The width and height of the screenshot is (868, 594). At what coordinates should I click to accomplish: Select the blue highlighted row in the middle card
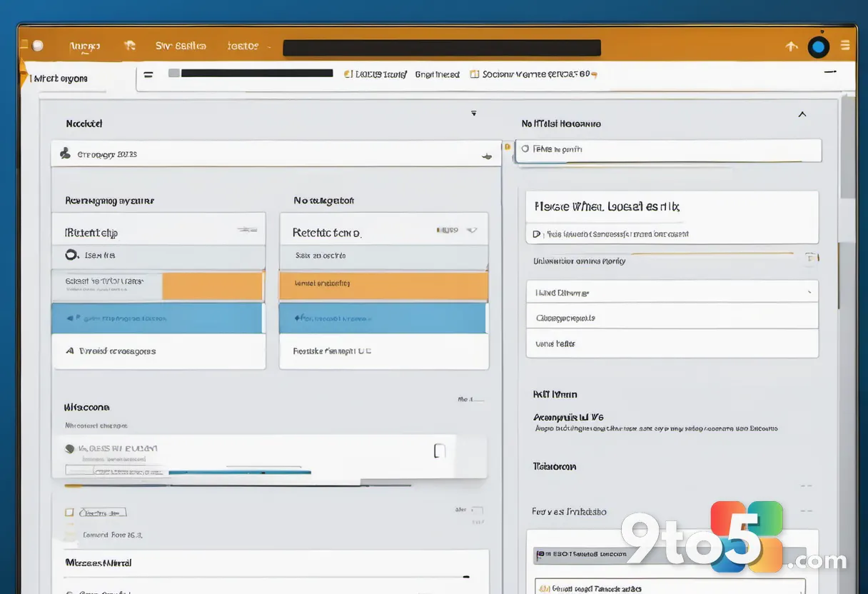(x=383, y=318)
